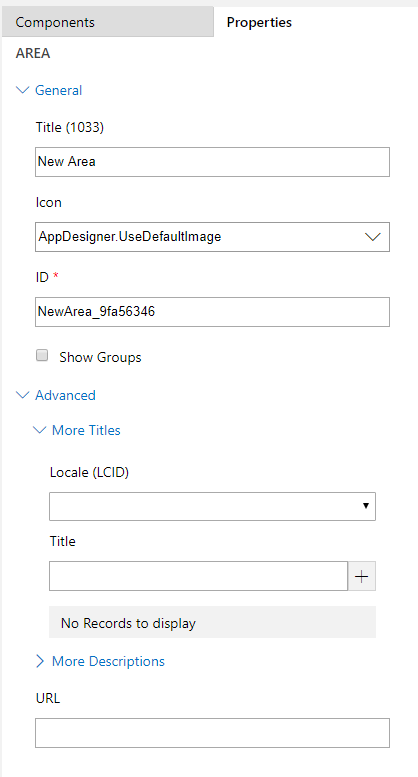Collapse Advanced section chevron icon
The width and height of the screenshot is (418, 777).
(x=23, y=395)
